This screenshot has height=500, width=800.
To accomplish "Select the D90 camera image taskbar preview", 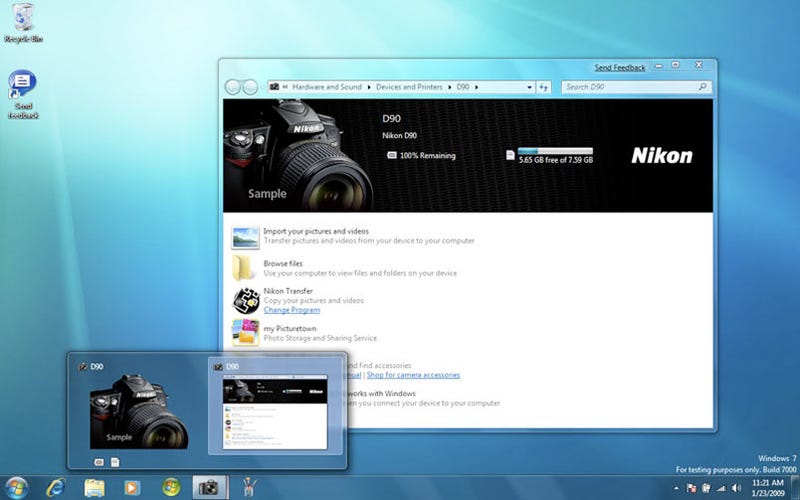I will click(139, 411).
